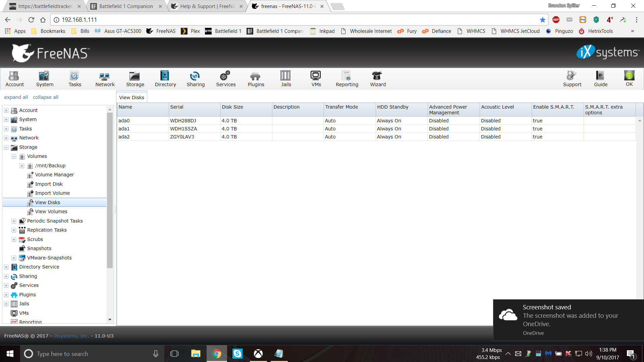The width and height of the screenshot is (644, 362).
Task: Open the Storage toolbar icon
Action: coord(135,79)
